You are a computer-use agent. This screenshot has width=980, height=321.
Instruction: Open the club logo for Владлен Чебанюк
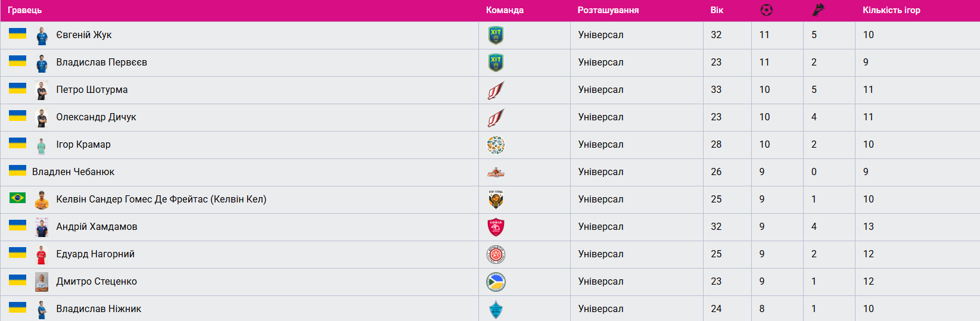pyautogui.click(x=496, y=172)
